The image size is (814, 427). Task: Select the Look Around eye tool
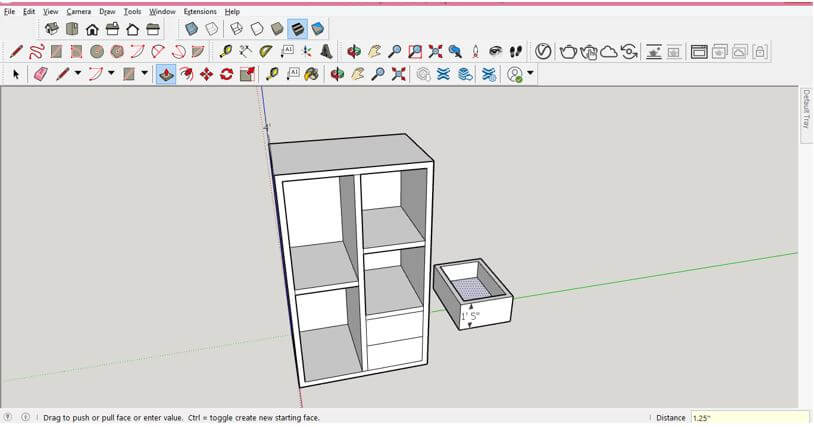pyautogui.click(x=496, y=51)
